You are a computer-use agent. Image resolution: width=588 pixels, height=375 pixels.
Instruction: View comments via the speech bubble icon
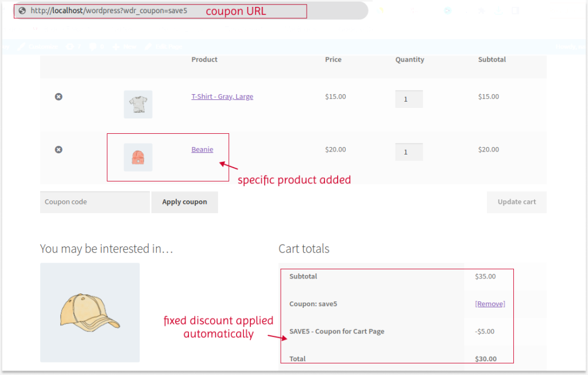[92, 47]
